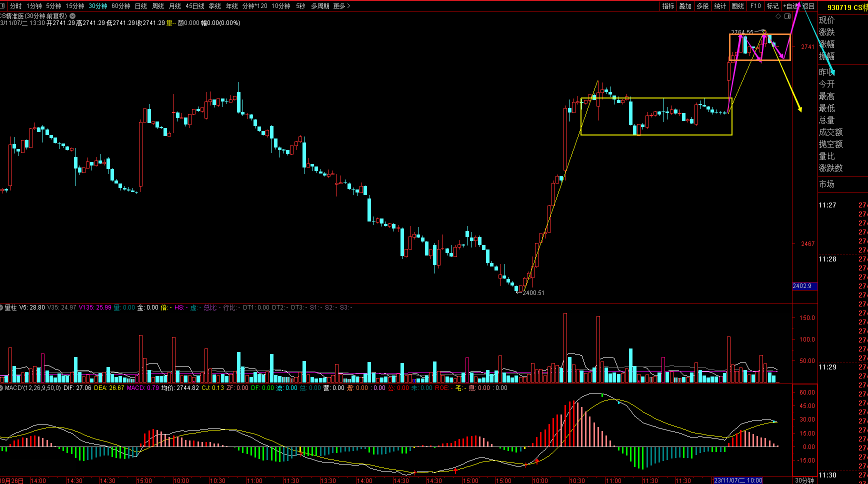Click the 2400.51 low price label
Image resolution: width=868 pixels, height=484 pixels.
click(x=533, y=293)
